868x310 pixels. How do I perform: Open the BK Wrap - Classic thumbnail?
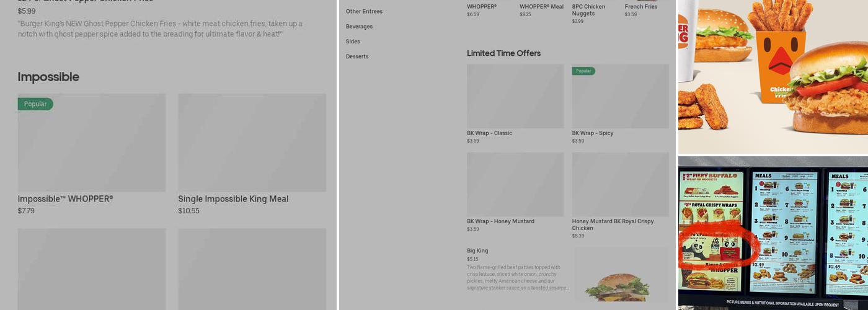(x=515, y=97)
